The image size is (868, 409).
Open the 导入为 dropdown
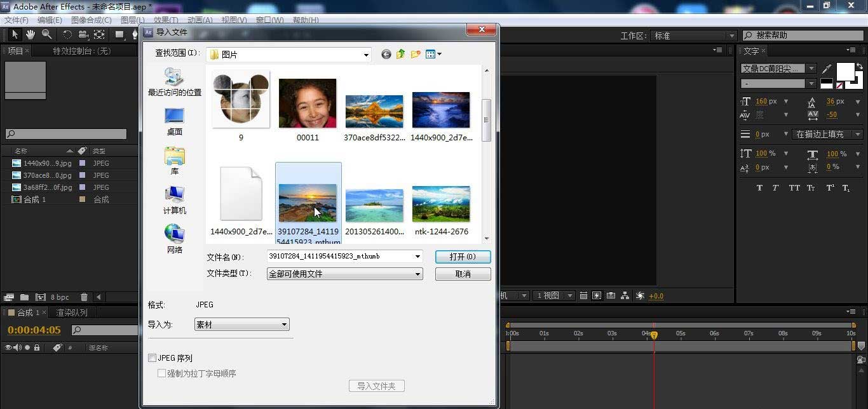point(241,325)
